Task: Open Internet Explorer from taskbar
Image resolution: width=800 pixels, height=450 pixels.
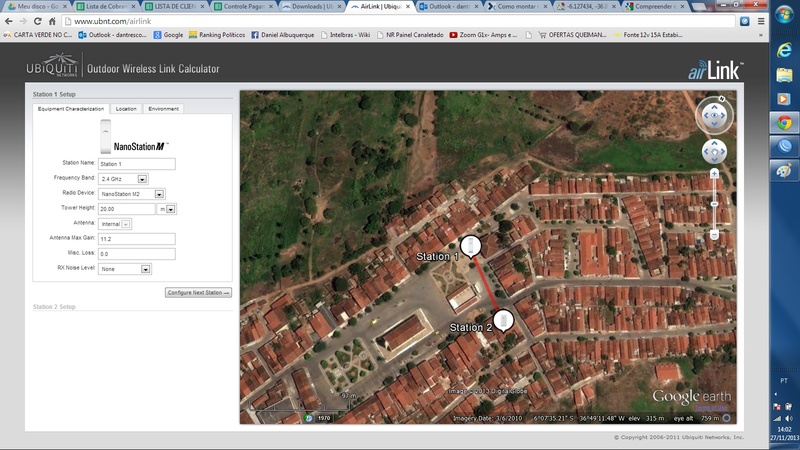Action: point(784,49)
